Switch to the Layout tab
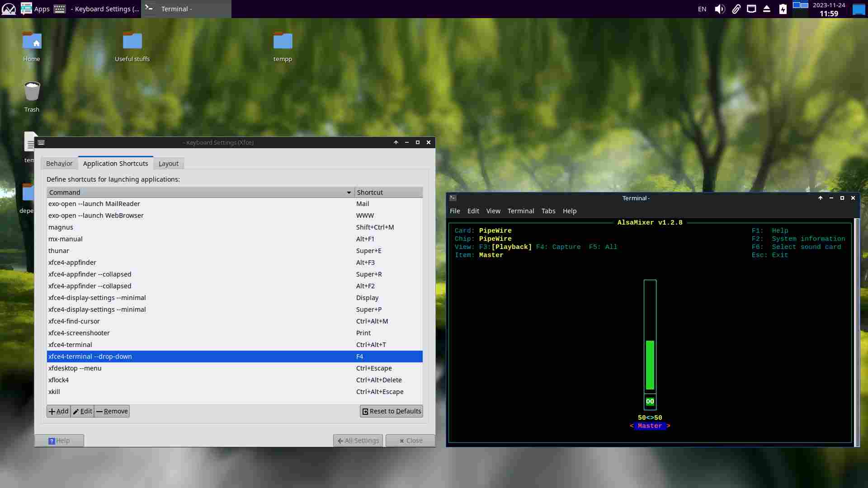This screenshot has width=868, height=488. (168, 164)
